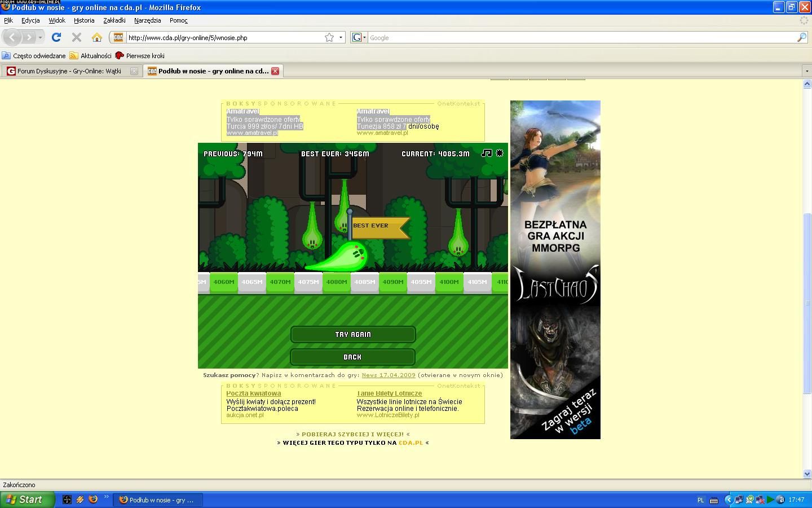Open the Poczta Kwiatowa ad link
The image size is (812, 508).
254,393
